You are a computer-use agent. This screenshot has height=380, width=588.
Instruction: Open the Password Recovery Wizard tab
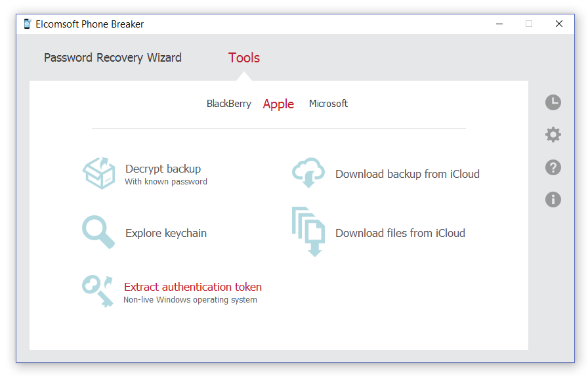[112, 58]
